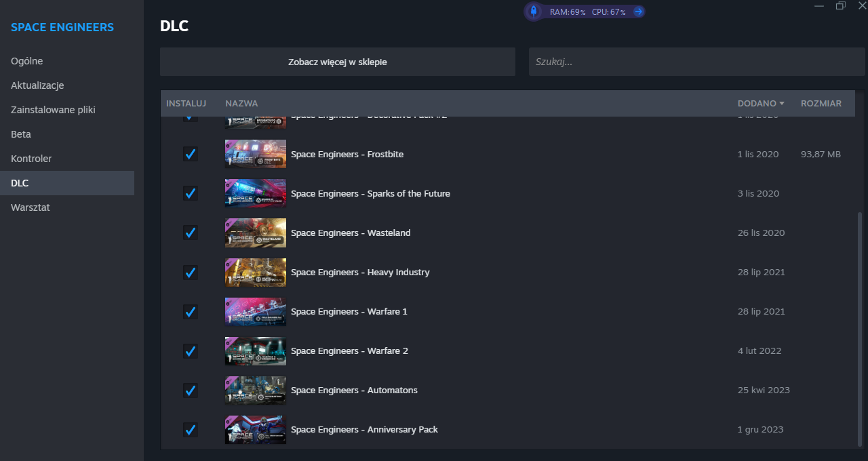This screenshot has width=868, height=461.
Task: Click the Dodano column sort arrow
Action: pyautogui.click(x=782, y=104)
